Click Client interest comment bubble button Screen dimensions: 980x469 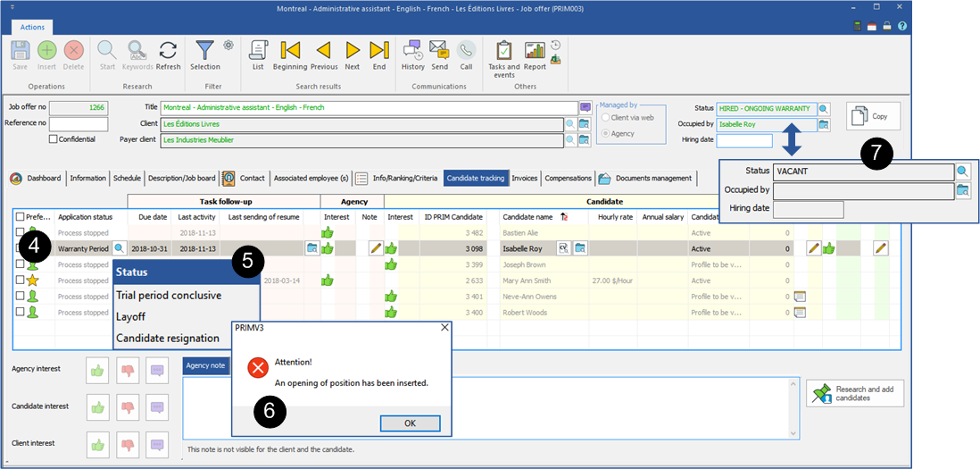click(x=157, y=445)
